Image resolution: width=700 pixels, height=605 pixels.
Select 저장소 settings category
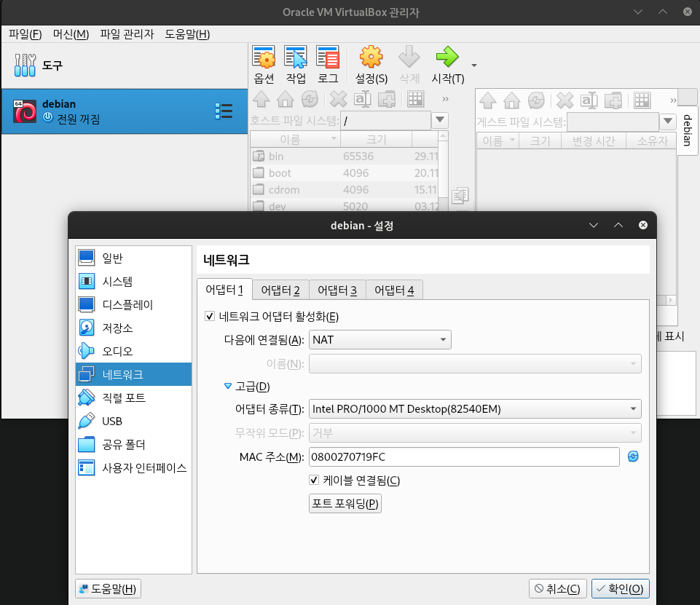[133, 328]
